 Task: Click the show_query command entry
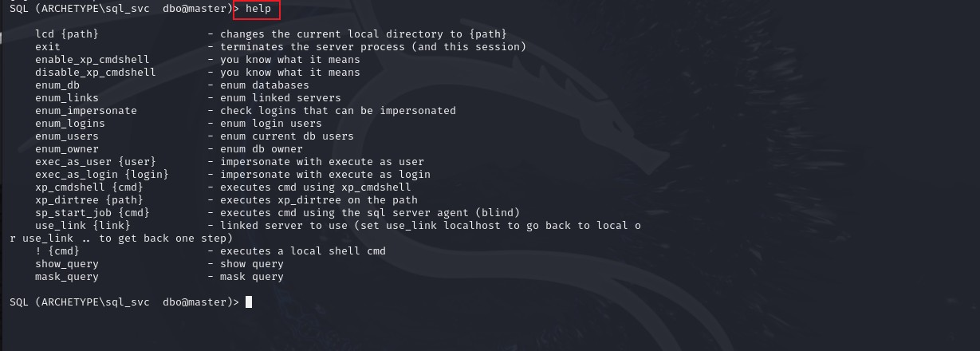(67, 264)
